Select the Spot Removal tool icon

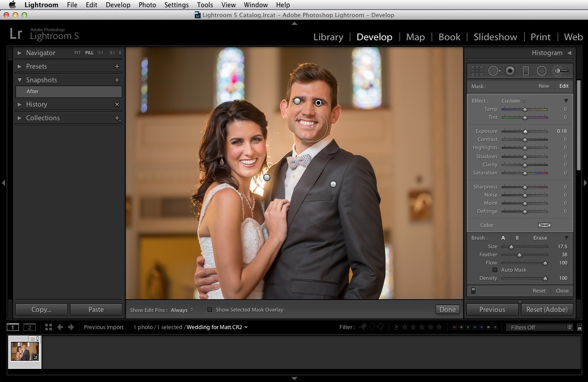494,71
